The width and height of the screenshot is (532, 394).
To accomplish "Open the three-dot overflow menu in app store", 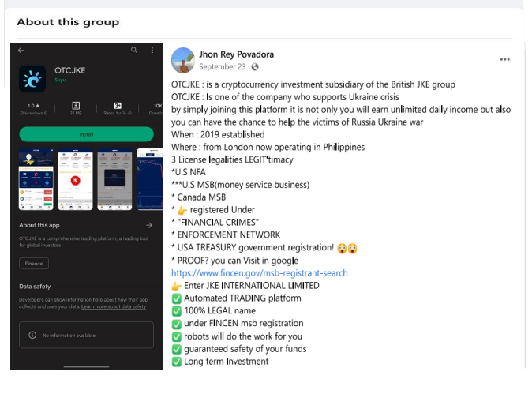I will click(x=152, y=51).
